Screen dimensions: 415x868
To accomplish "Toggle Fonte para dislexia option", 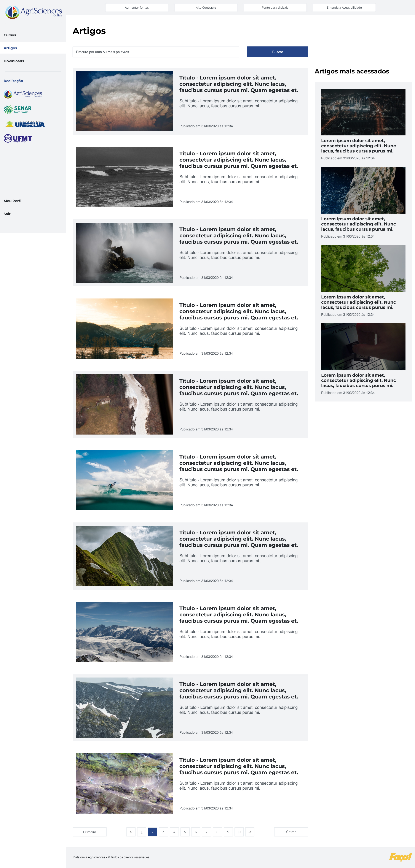I will 275,7.
